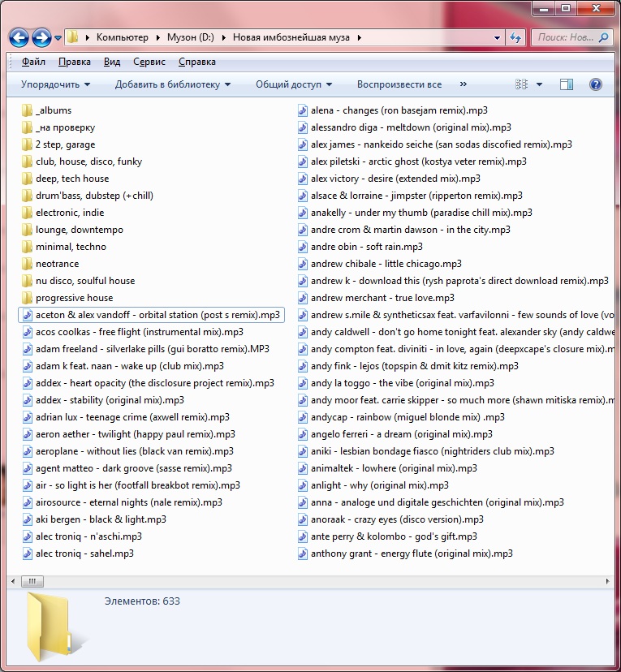Click Музон (D:) breadcrumb segment

190,37
